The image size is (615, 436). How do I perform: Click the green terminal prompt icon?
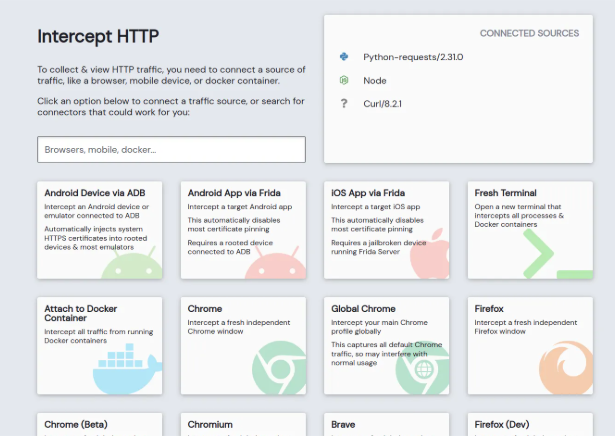tap(557, 254)
